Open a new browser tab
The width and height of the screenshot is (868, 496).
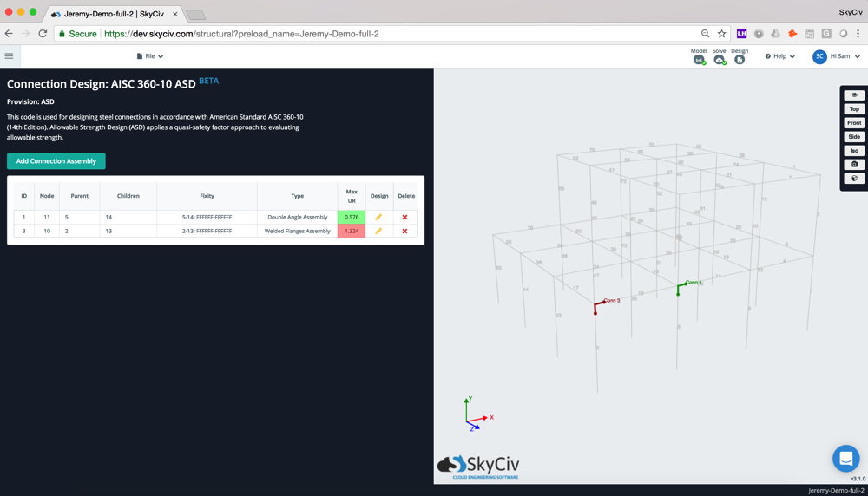tap(196, 15)
